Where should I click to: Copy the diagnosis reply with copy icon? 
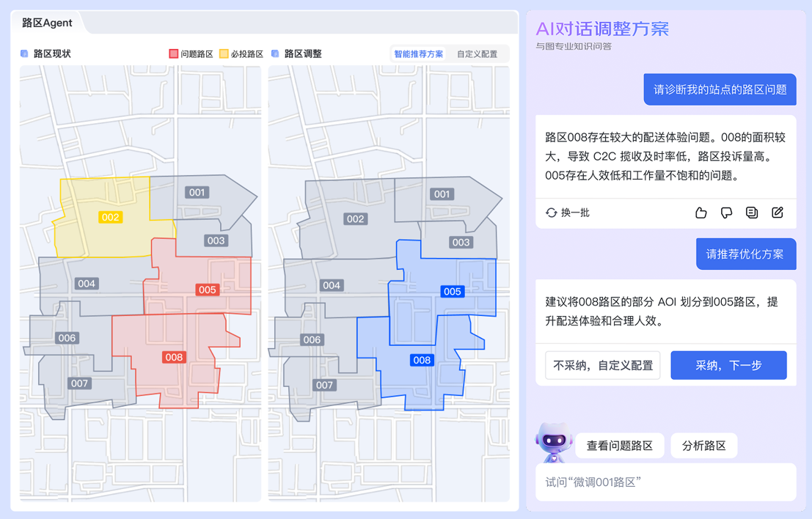pos(752,213)
